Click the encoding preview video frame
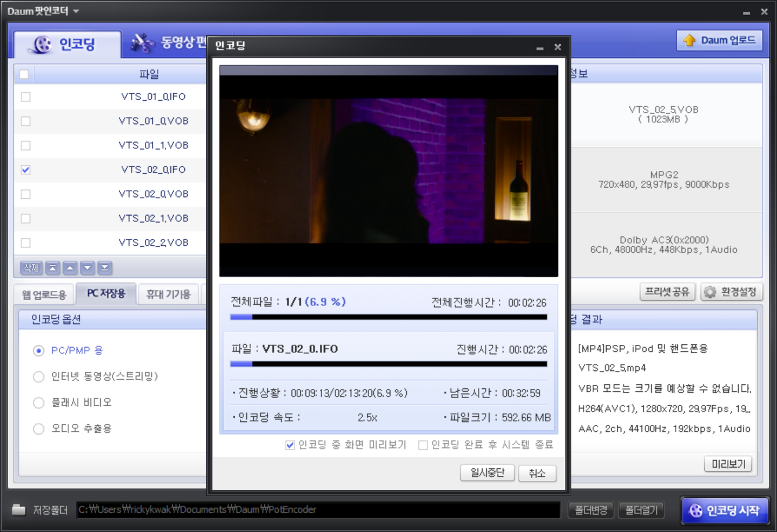Screen dimensions: 777x532 click(x=389, y=171)
